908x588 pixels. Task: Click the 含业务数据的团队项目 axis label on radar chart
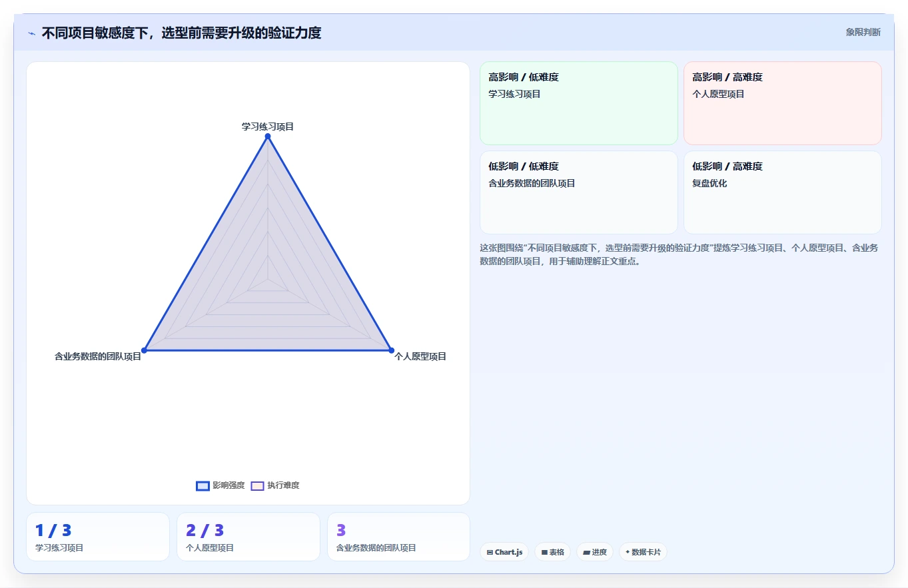(x=98, y=356)
